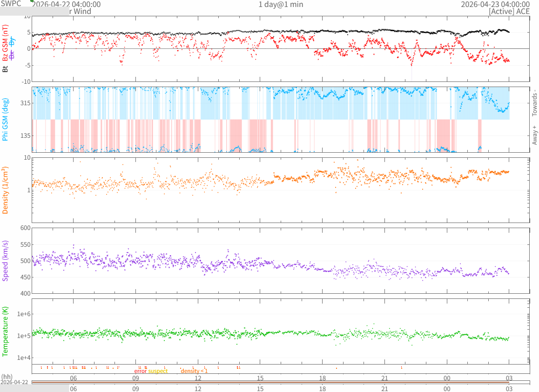The height and width of the screenshot is (392, 539).
Task: Click the red 'error' legend entry
Action: click(141, 371)
